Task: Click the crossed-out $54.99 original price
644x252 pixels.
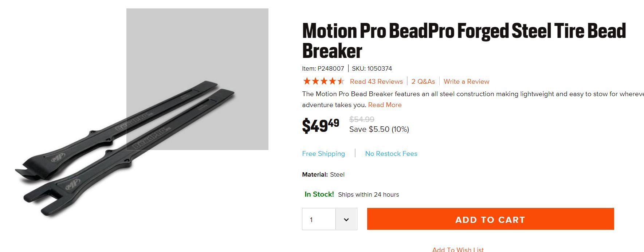Action: 362,119
